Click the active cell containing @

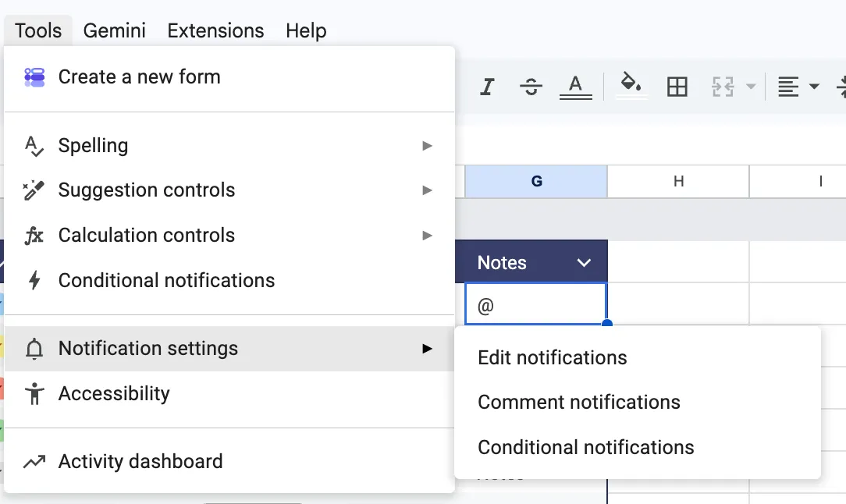(535, 303)
